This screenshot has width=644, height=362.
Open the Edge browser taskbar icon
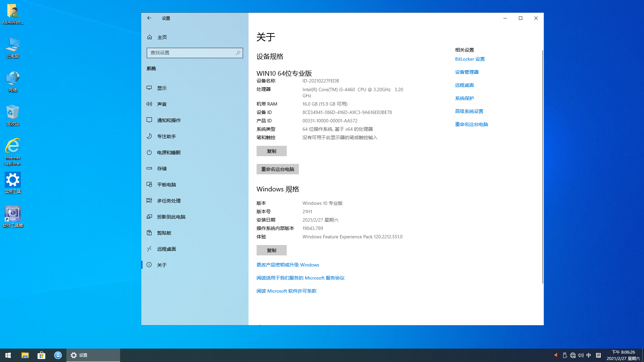58,355
